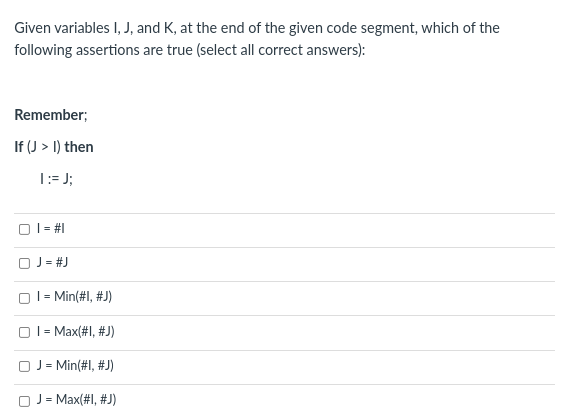The image size is (566, 413).
Task: Select the "I = Min(#I, #J)" checkbox
Action: click(x=24, y=298)
